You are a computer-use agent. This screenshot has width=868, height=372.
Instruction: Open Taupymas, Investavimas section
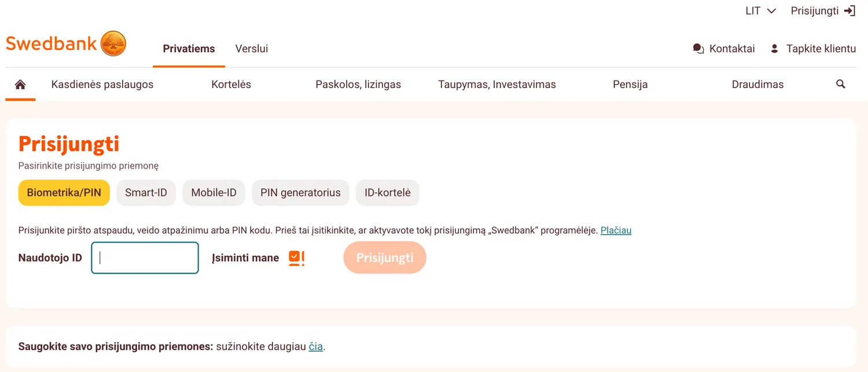click(x=496, y=84)
